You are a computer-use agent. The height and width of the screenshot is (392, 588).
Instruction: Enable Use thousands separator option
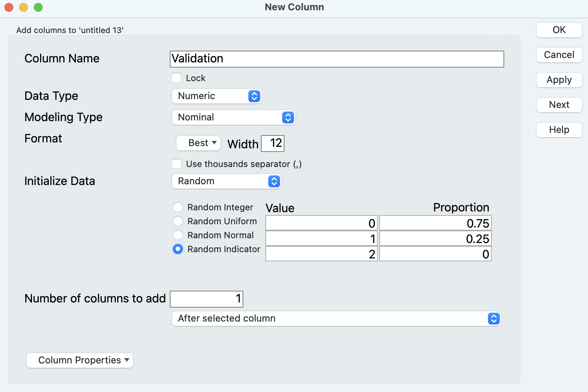coord(177,164)
